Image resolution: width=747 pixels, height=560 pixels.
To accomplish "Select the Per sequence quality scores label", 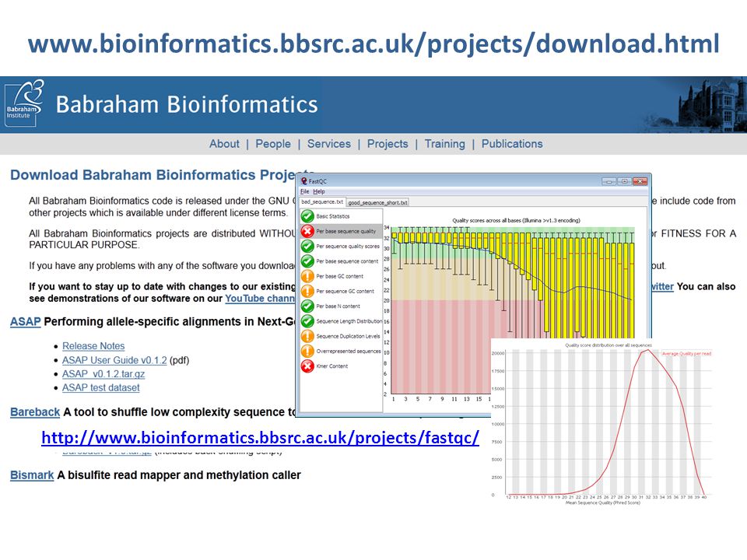I will (x=348, y=247).
